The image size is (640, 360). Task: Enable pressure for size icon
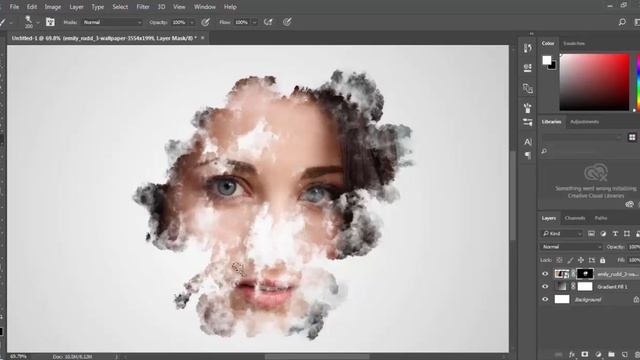coord(287,22)
